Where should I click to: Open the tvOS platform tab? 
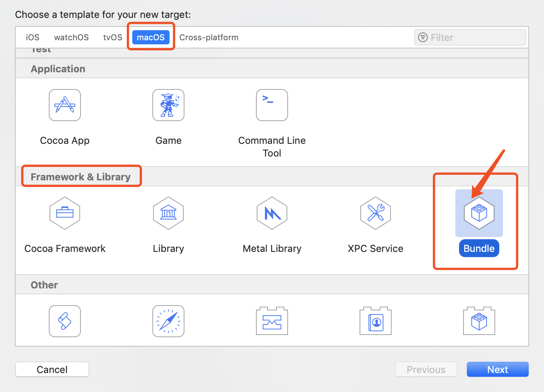(113, 37)
